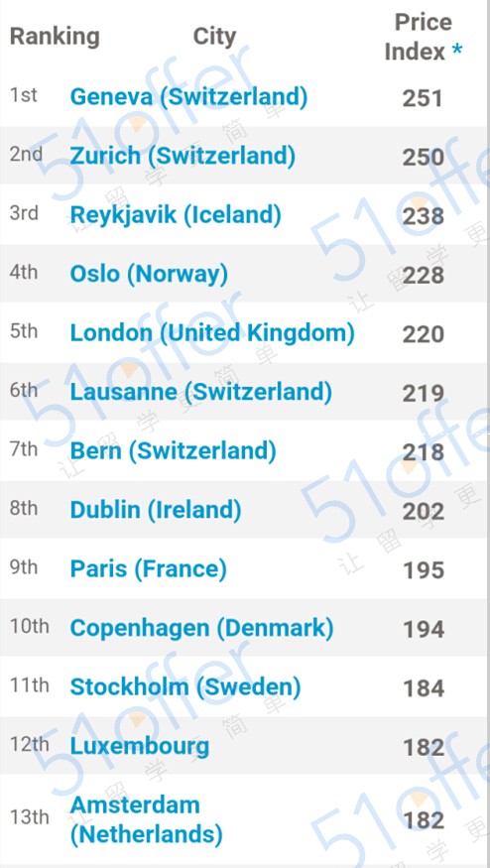Open the Geneva (Switzerland) city link
This screenshot has height=868, width=490.
(188, 97)
